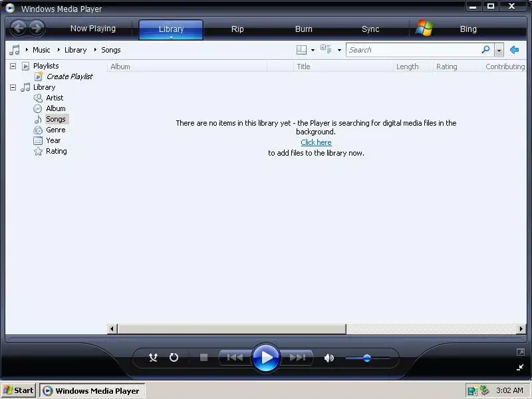The image size is (532, 399).
Task: Open the Bing tab
Action: [468, 29]
